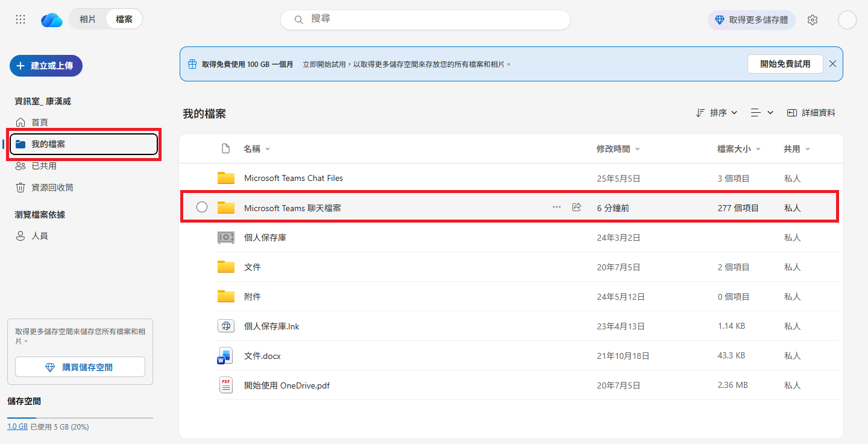Select the Microsoft Teams 聊天檔案 row circle
Viewport: 868px width, 444px height.
[202, 208]
